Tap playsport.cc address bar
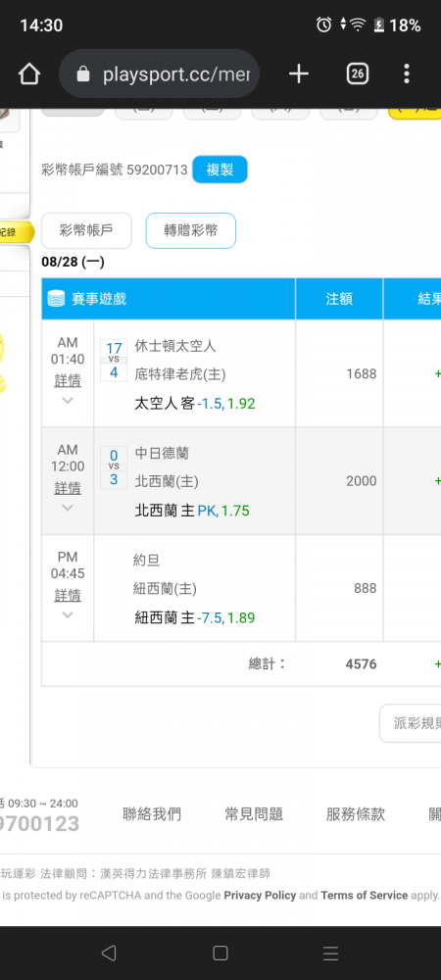The height and width of the screenshot is (980, 441). pyautogui.click(x=160, y=74)
